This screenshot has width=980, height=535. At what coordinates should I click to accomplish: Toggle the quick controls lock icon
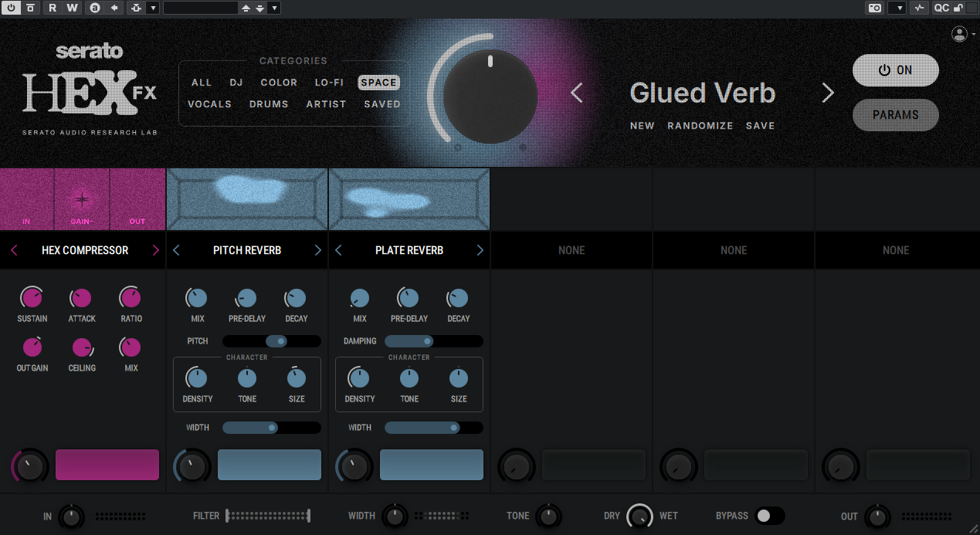tap(958, 8)
